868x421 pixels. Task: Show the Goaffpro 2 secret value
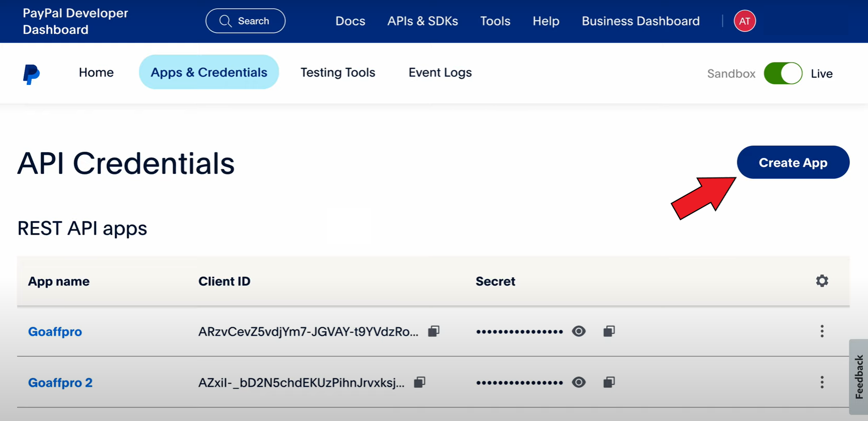(x=579, y=383)
